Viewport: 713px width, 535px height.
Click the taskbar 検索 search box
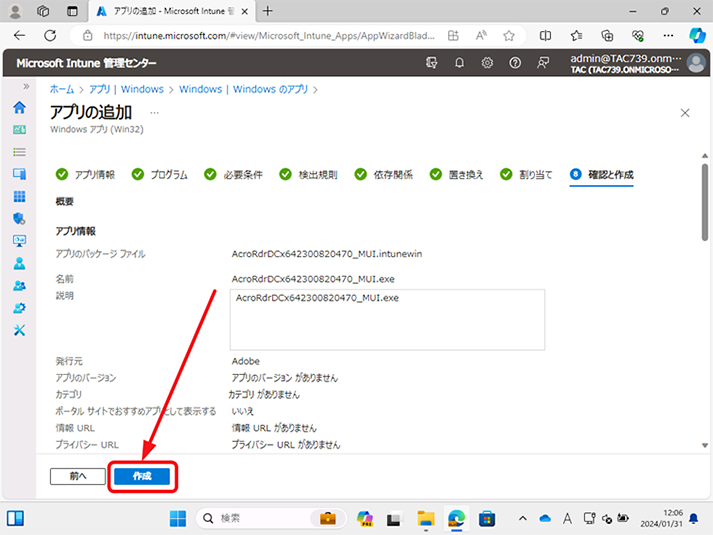click(271, 518)
